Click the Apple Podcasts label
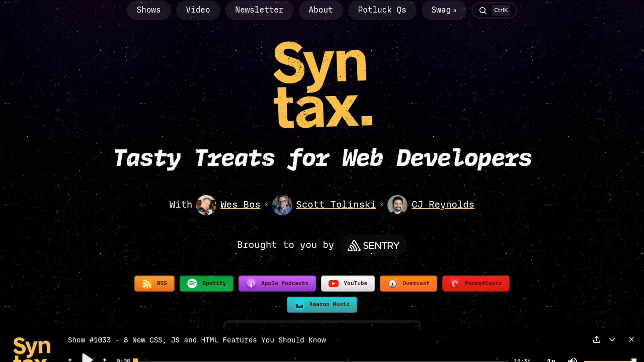The image size is (644, 362). (x=285, y=283)
